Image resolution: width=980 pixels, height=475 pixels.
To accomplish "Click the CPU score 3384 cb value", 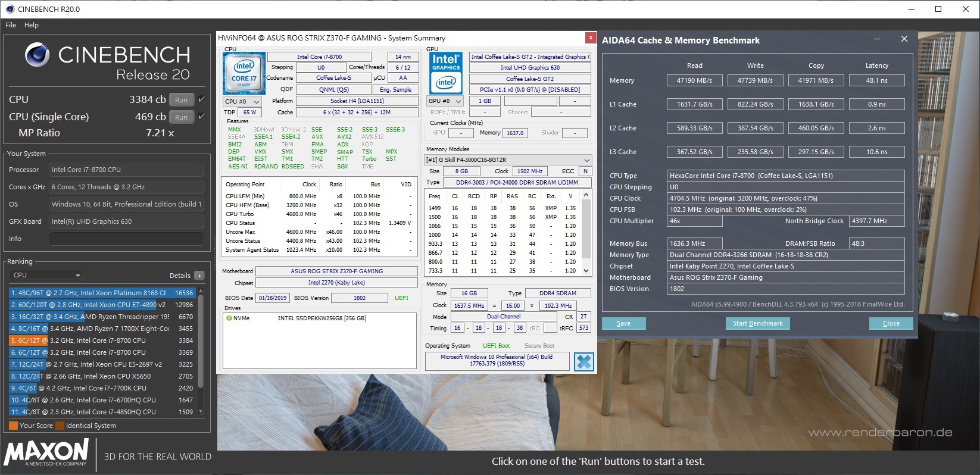I will coord(148,99).
